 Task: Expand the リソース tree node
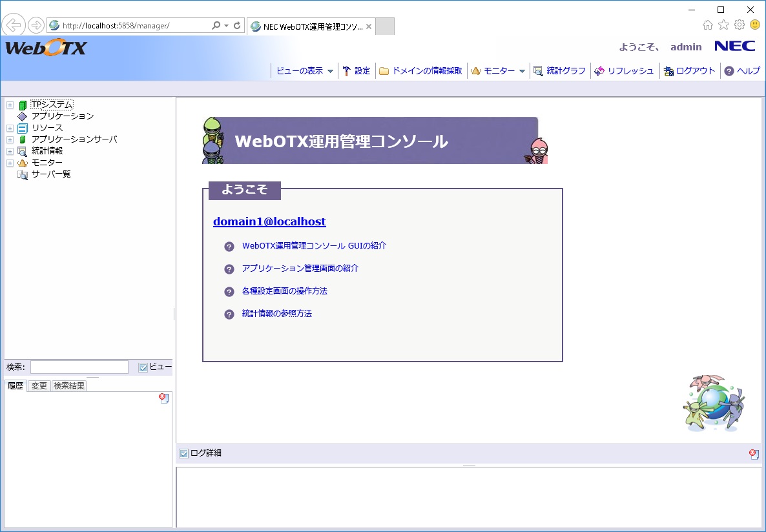(x=10, y=128)
